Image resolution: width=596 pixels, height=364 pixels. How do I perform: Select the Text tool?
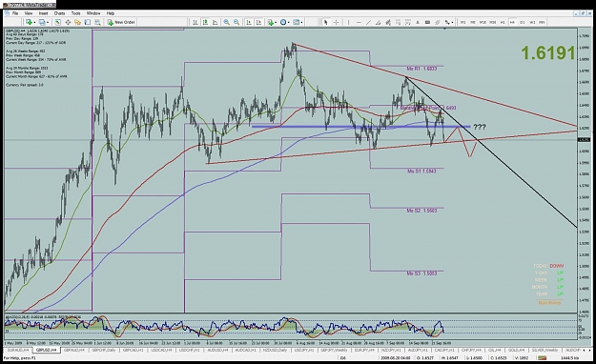point(418,23)
